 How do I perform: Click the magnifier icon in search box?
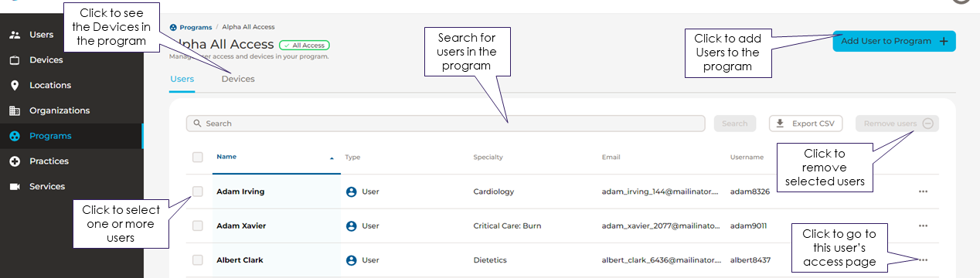coord(198,124)
